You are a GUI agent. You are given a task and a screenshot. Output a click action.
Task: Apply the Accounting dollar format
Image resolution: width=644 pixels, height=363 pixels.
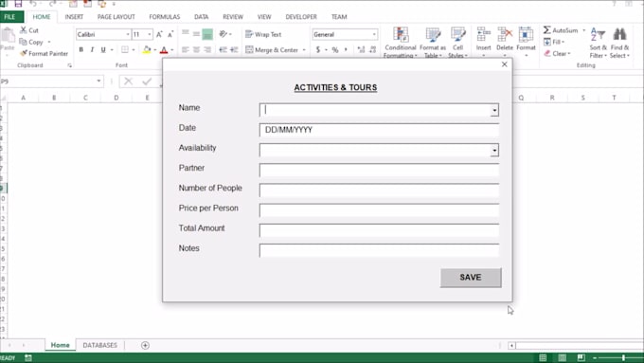tap(318, 49)
